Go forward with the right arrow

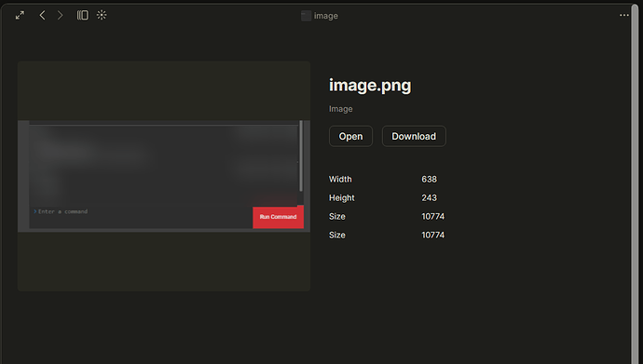click(61, 16)
